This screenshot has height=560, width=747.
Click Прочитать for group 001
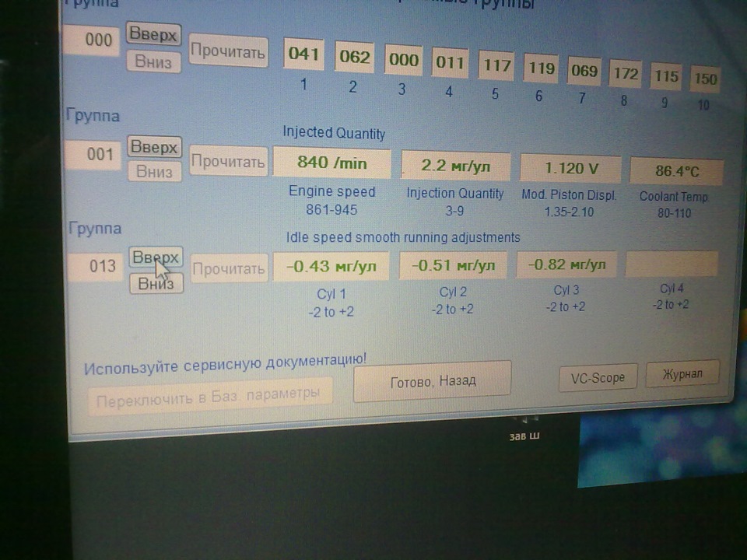pos(228,162)
